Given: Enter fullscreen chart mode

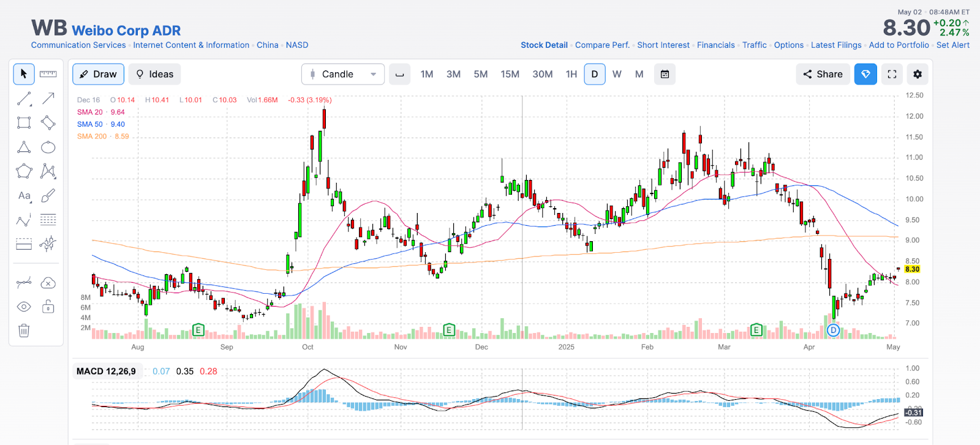Looking at the screenshot, I should 892,74.
